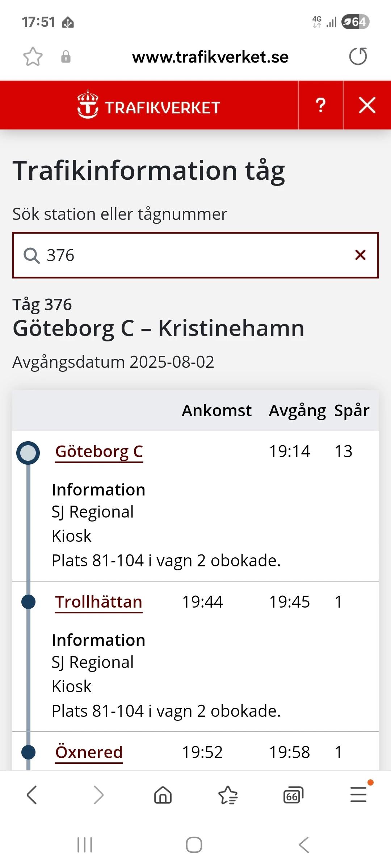
Task: Reload the page with refresh icon
Action: pyautogui.click(x=358, y=57)
